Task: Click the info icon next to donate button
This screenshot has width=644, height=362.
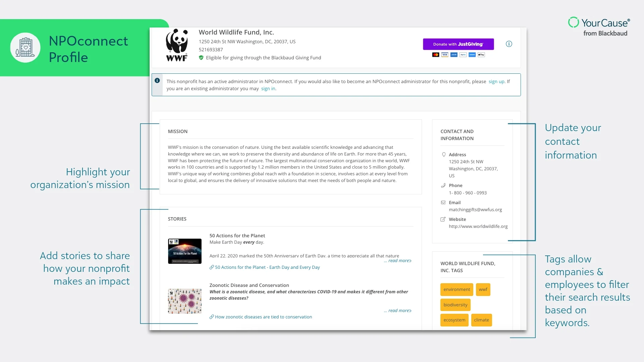Action: pyautogui.click(x=509, y=44)
